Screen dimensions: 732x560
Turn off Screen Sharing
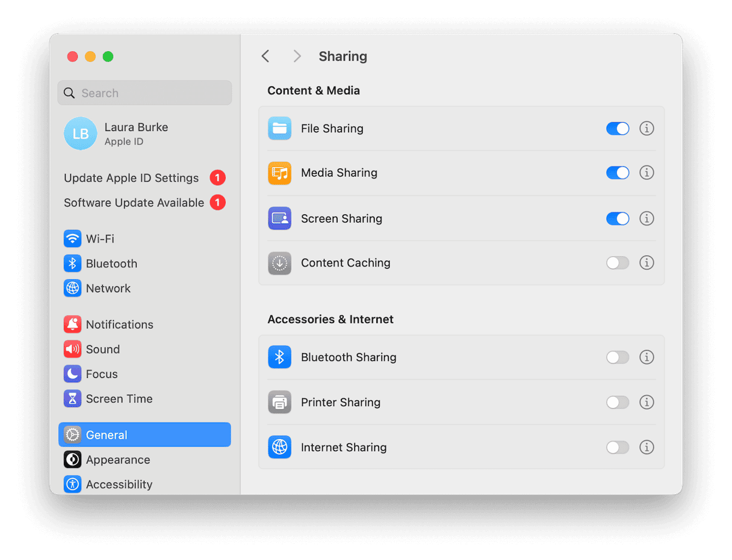click(x=618, y=218)
